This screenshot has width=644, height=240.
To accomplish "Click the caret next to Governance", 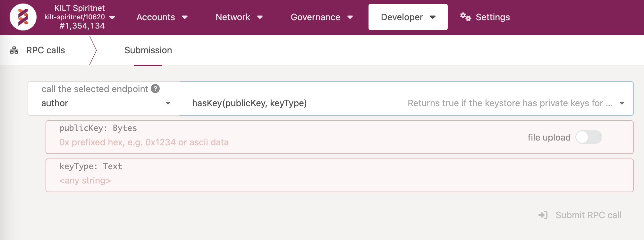I will click(x=350, y=17).
